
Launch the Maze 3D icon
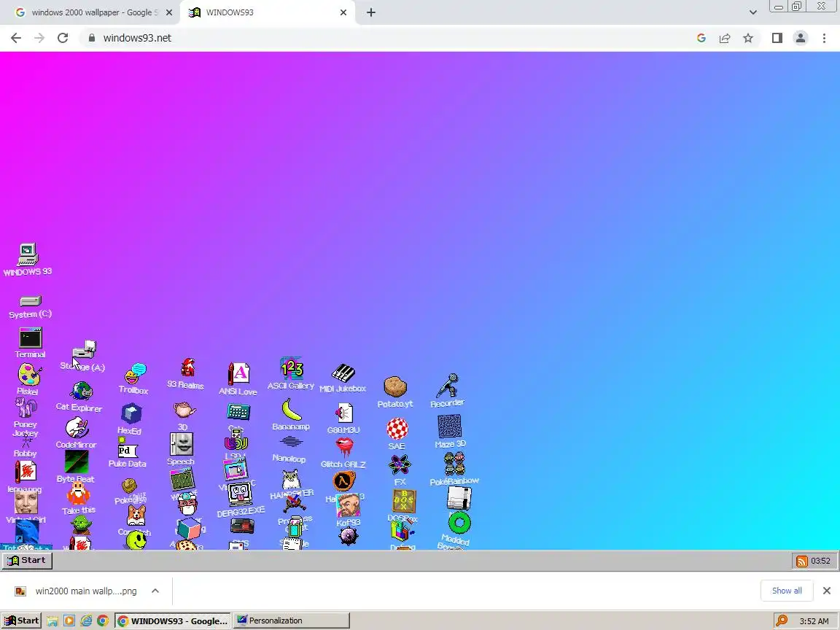[x=449, y=427]
